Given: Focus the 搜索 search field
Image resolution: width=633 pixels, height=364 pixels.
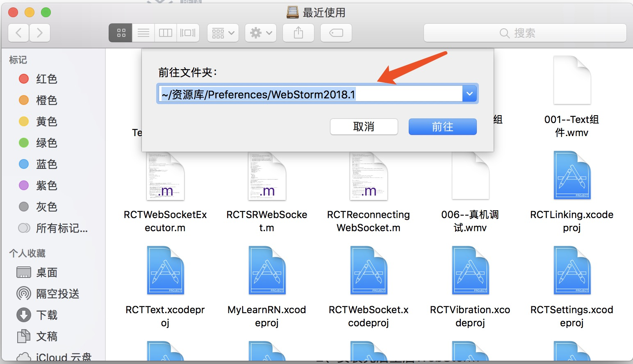Looking at the screenshot, I should pyautogui.click(x=525, y=33).
